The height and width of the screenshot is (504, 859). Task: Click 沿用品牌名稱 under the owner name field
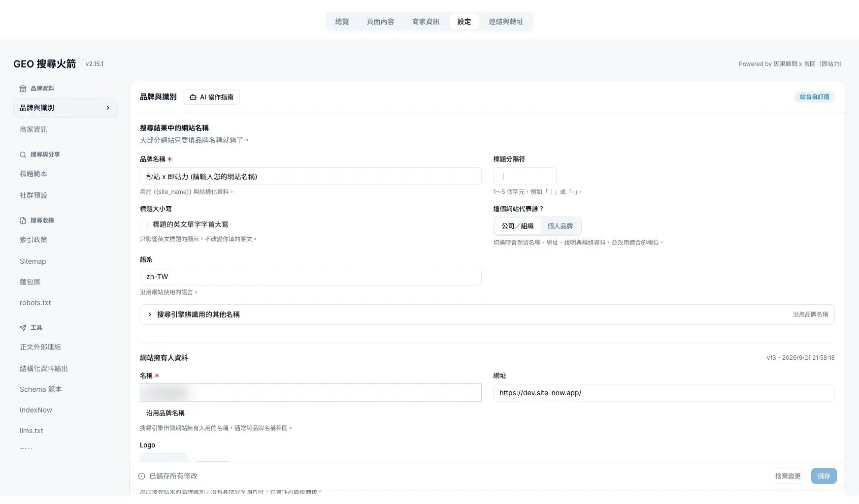(165, 413)
